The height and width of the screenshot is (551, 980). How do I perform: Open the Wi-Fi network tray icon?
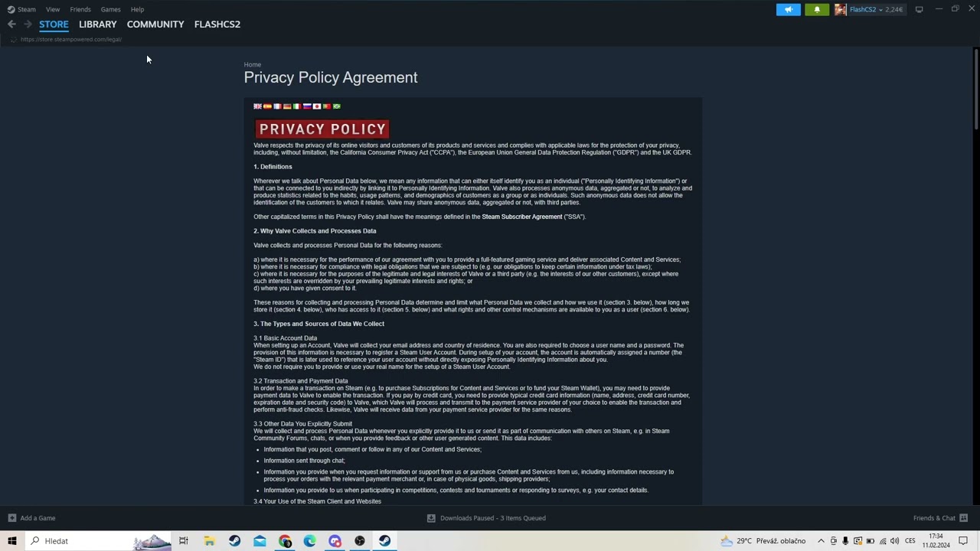click(883, 541)
